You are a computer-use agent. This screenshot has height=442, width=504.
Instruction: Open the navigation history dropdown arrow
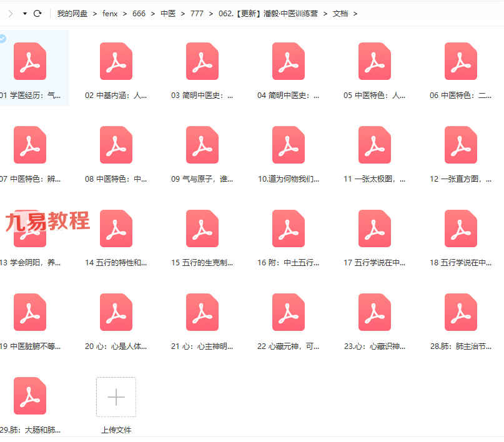click(x=25, y=14)
